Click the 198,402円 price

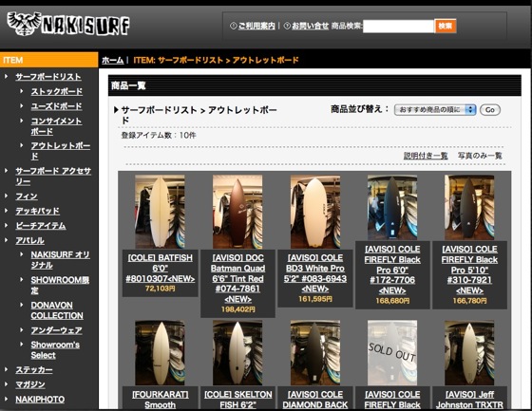tap(237, 309)
